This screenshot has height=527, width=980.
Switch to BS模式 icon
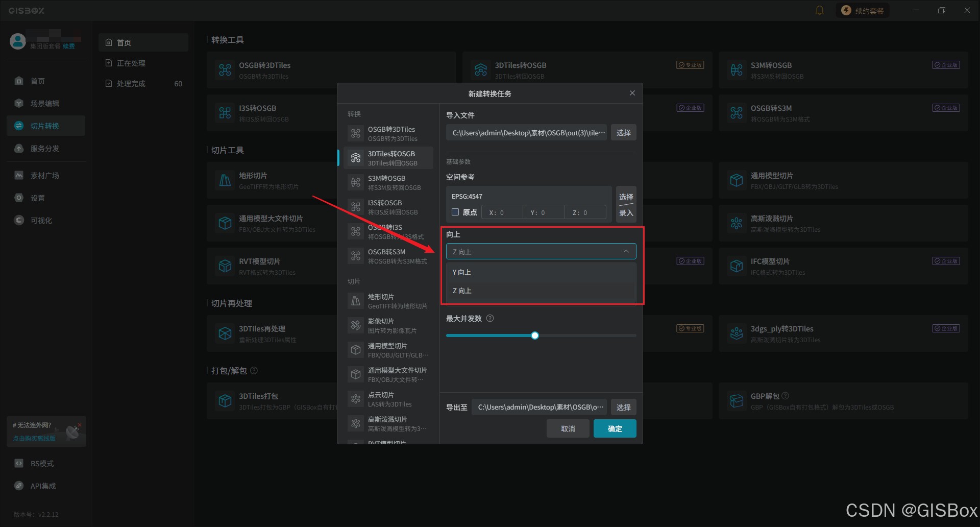click(x=19, y=463)
